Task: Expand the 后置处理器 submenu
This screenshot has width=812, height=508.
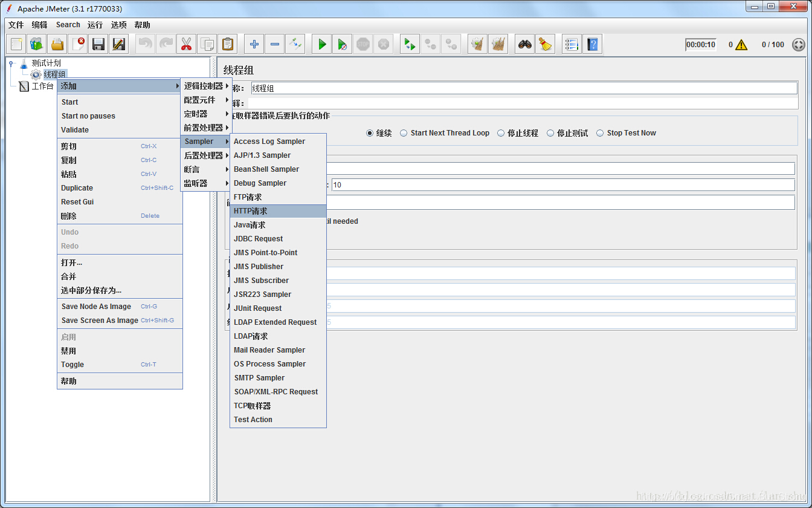Action: [x=205, y=155]
